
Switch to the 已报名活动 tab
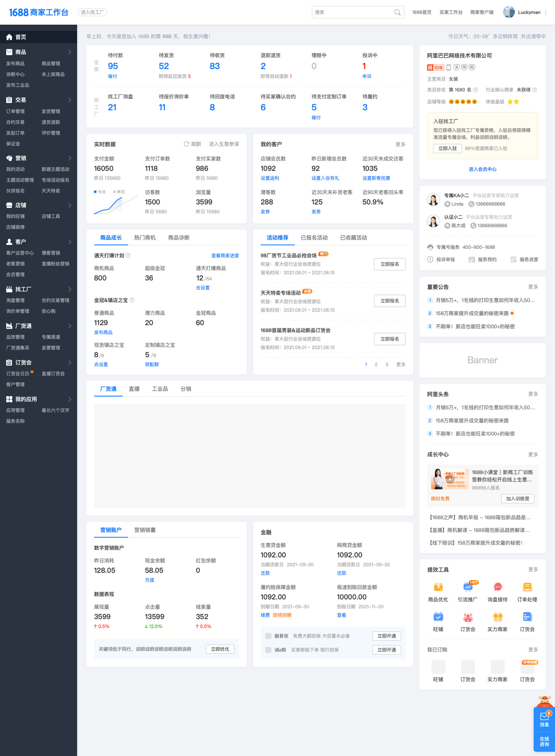314,237
